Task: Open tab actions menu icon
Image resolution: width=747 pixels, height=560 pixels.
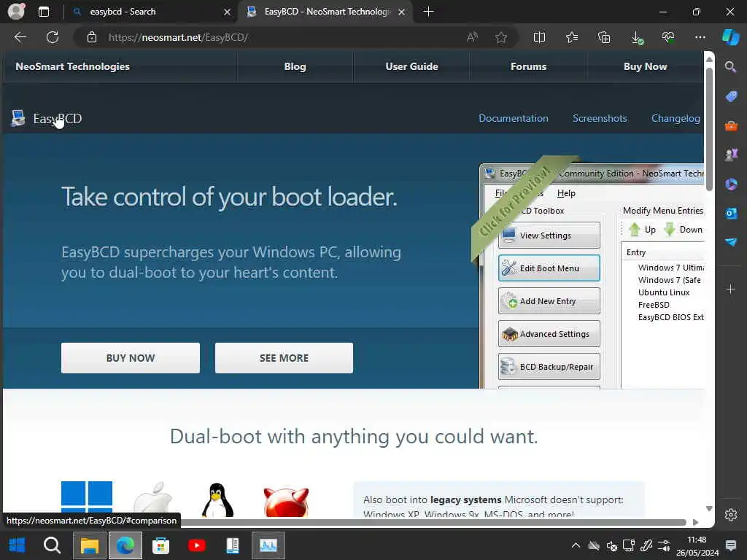Action: pyautogui.click(x=44, y=12)
